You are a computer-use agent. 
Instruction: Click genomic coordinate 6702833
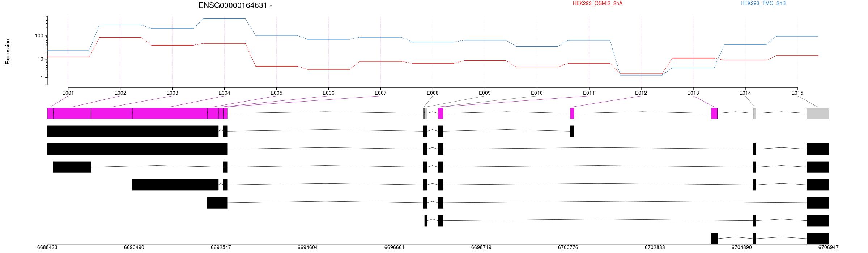655,248
